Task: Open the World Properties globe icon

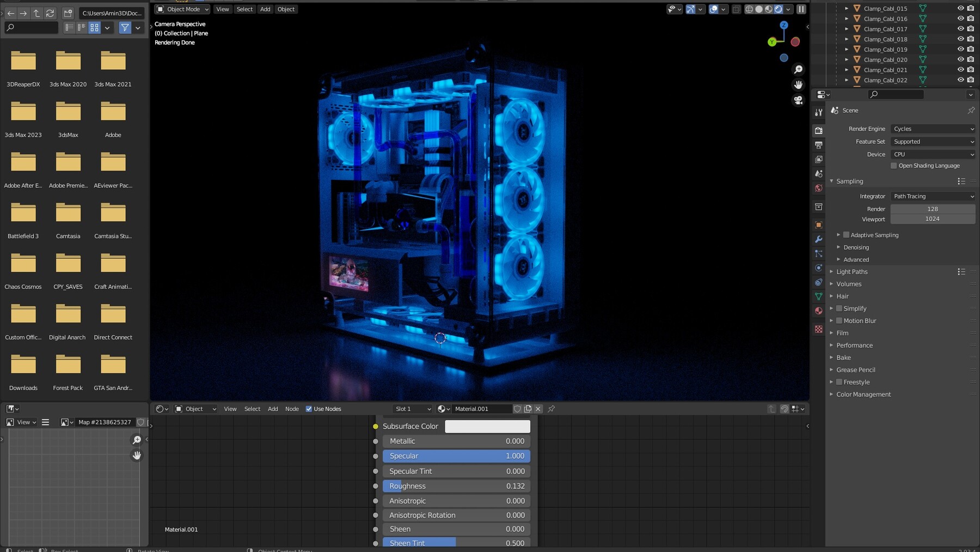Action: click(x=818, y=188)
